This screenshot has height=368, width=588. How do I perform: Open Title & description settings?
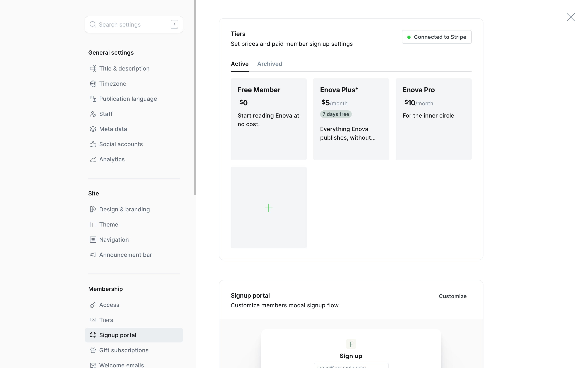click(x=134, y=69)
